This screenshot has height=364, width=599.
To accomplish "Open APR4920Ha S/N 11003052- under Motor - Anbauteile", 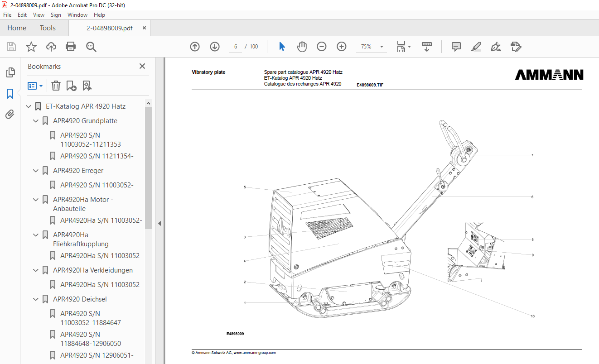I will (101, 220).
